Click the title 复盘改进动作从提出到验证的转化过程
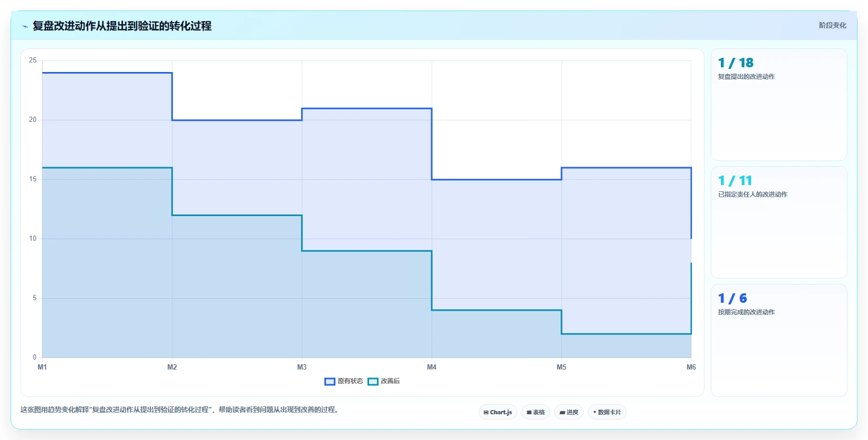The width and height of the screenshot is (868, 440). pos(122,26)
